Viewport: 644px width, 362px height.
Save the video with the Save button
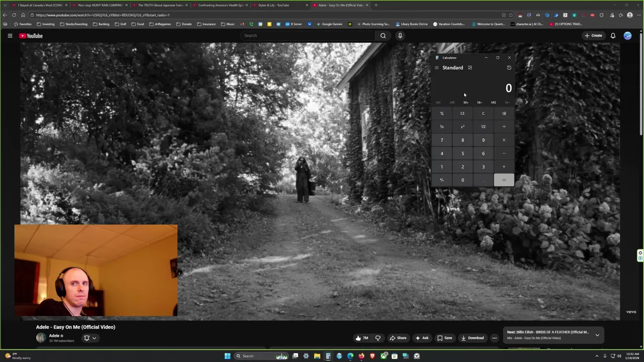[444, 338]
